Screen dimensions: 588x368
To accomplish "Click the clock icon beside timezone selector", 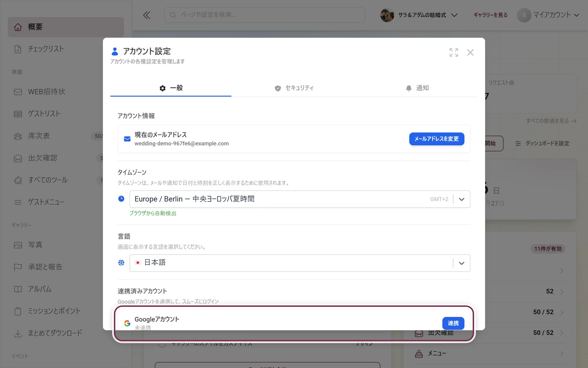I will pos(121,199).
